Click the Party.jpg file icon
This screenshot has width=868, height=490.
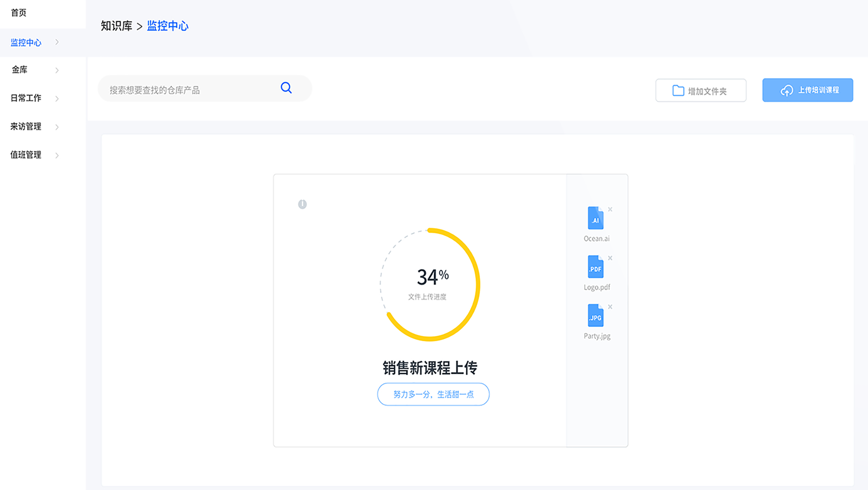pos(595,315)
